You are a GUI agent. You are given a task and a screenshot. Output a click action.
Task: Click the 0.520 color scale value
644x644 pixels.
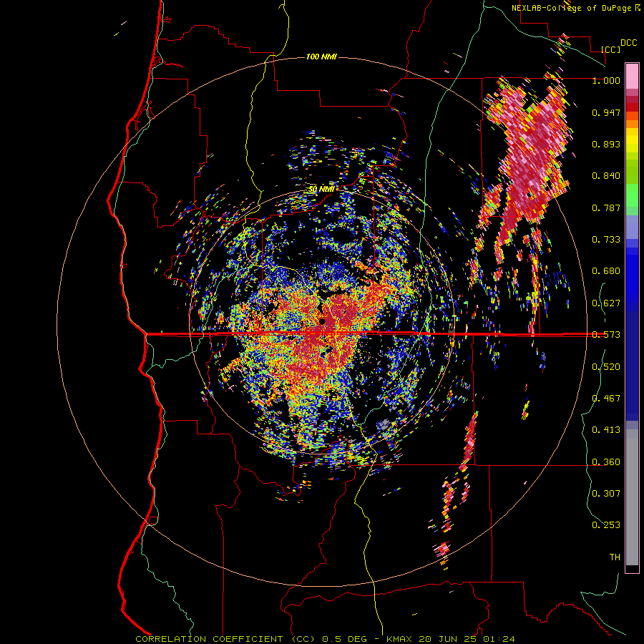606,367
